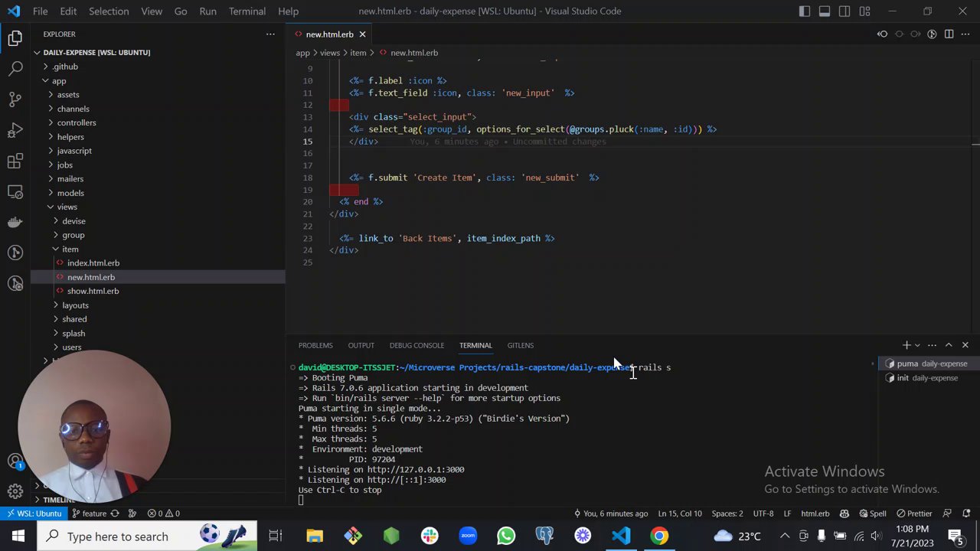Go to line via Ln 15, Col 10
The height and width of the screenshot is (551, 980).
click(x=680, y=514)
